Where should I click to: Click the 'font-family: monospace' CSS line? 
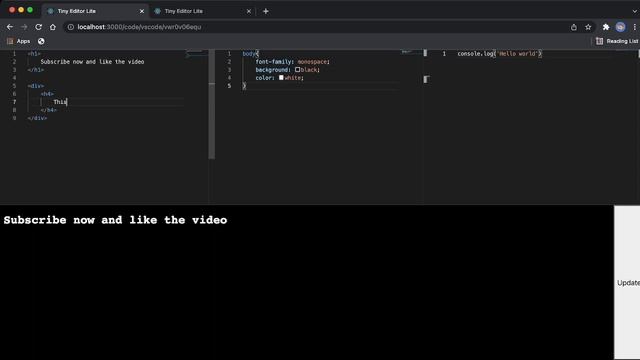click(x=292, y=62)
